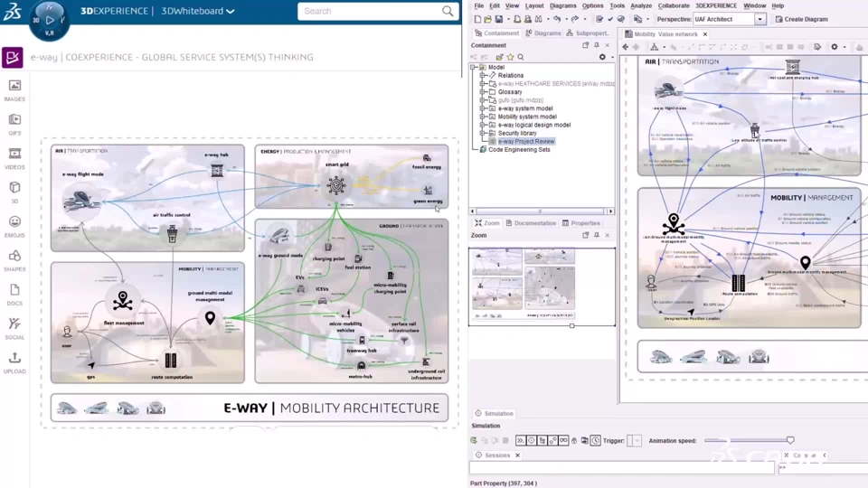Close the Mobility Value network diagram tab
Image resolution: width=868 pixels, height=488 pixels.
[704, 34]
